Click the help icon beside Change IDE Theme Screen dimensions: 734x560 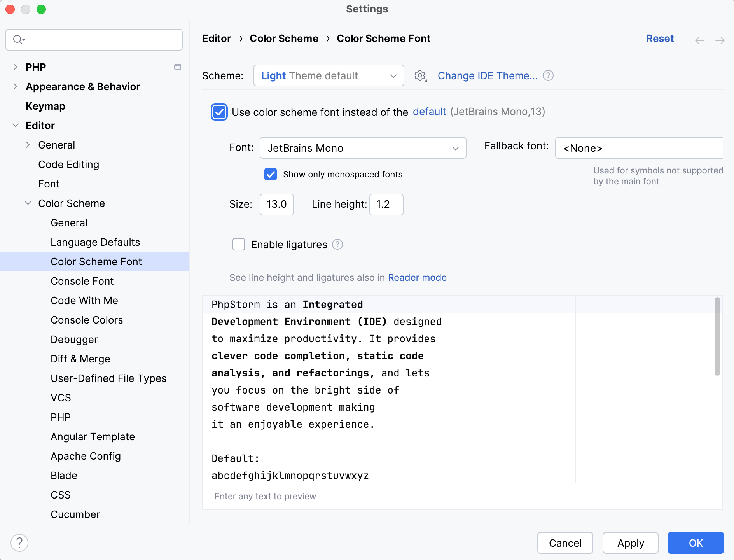pyautogui.click(x=548, y=76)
